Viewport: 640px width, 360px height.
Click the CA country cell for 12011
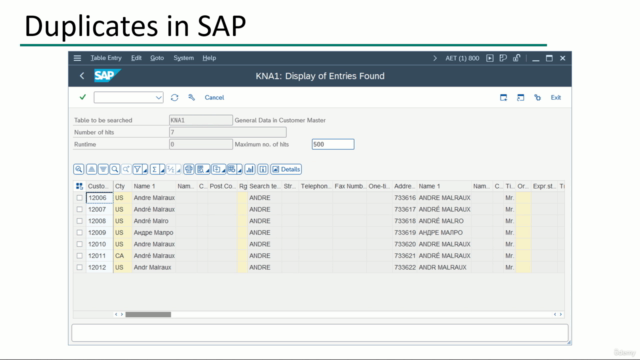click(122, 256)
